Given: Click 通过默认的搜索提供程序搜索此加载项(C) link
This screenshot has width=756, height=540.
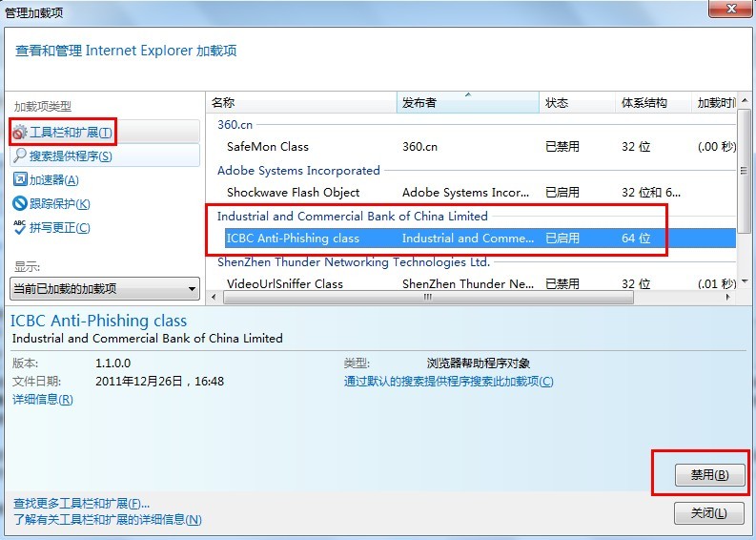Looking at the screenshot, I should [x=448, y=382].
